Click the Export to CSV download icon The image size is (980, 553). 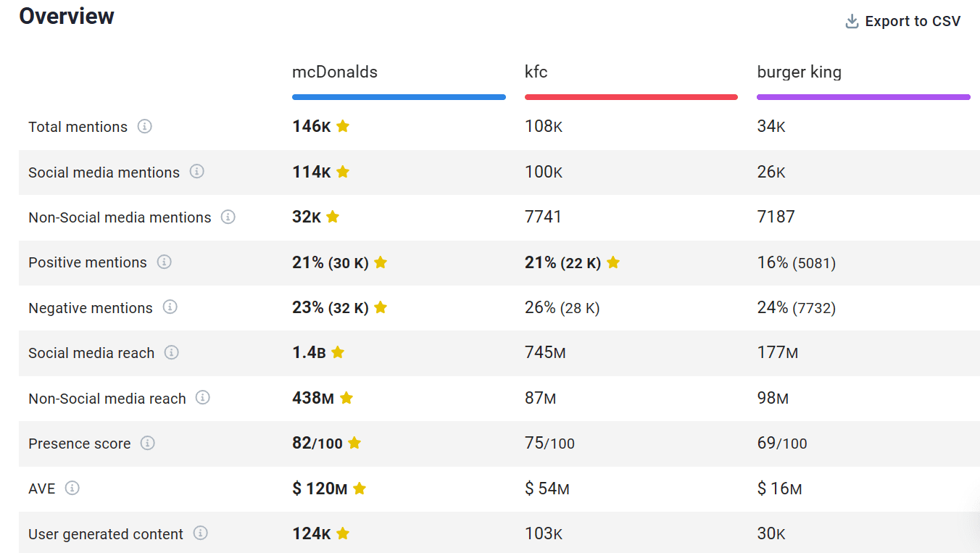(852, 22)
